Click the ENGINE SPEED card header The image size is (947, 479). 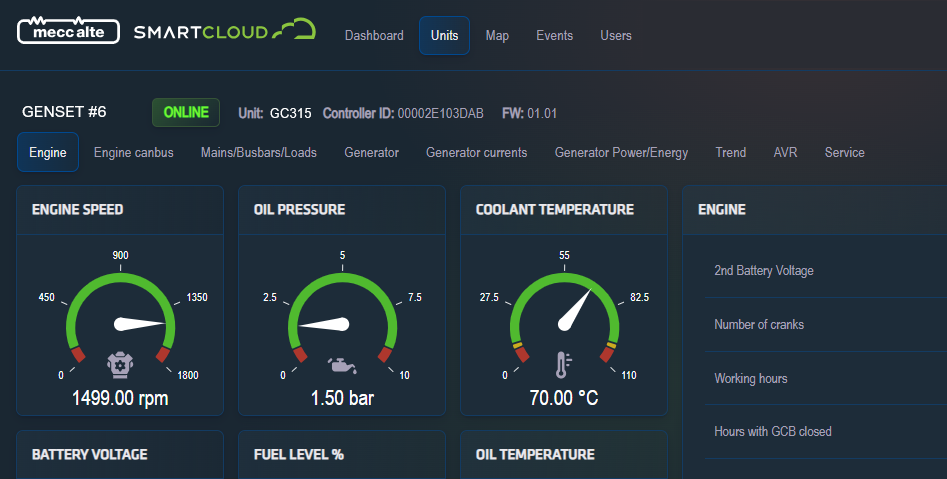pyautogui.click(x=120, y=210)
